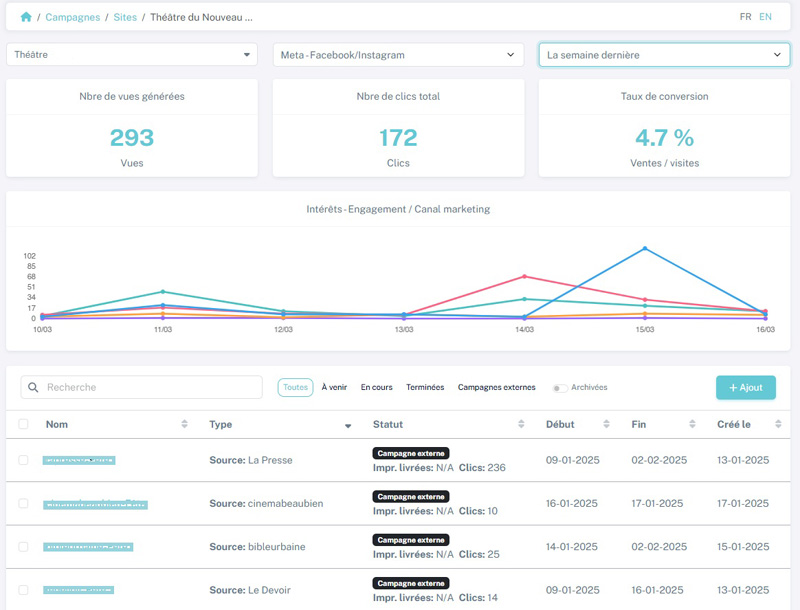800x610 pixels.
Task: Show Campagnes externes filter tab
Action: point(496,387)
